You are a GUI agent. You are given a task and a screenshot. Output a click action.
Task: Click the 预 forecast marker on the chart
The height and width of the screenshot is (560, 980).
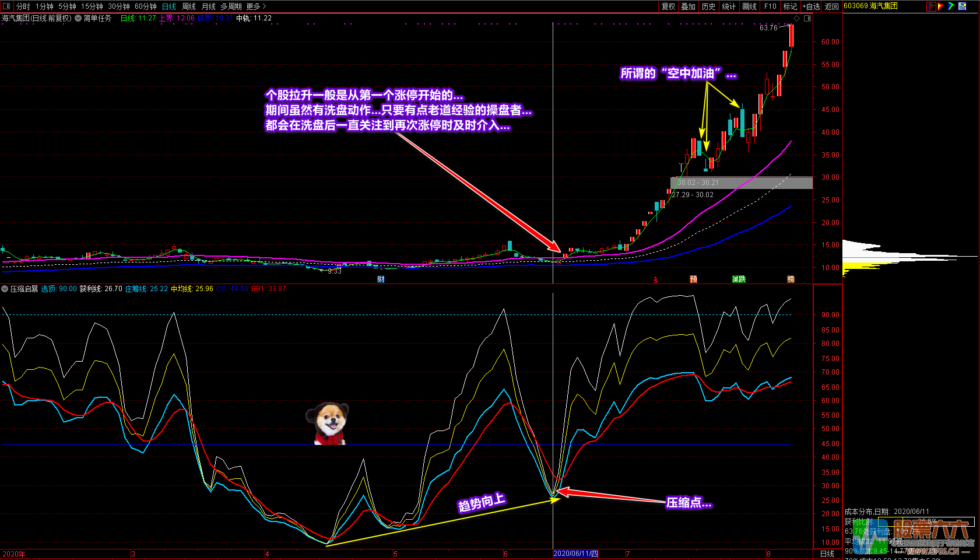pos(693,279)
